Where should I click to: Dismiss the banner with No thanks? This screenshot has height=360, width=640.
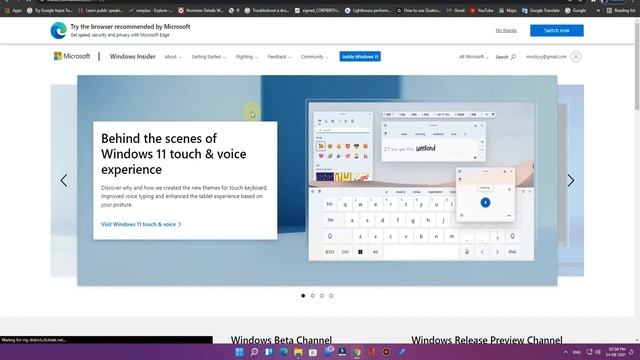tap(506, 31)
